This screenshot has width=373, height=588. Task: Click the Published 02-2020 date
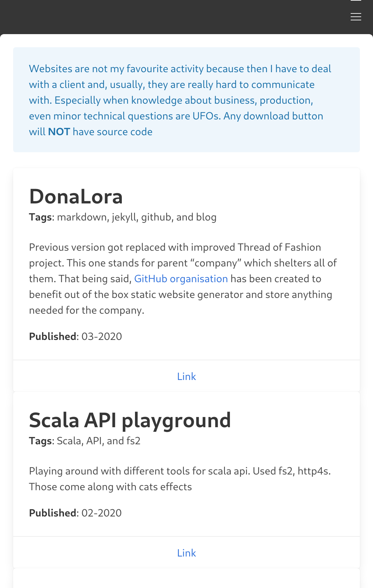[x=101, y=513]
